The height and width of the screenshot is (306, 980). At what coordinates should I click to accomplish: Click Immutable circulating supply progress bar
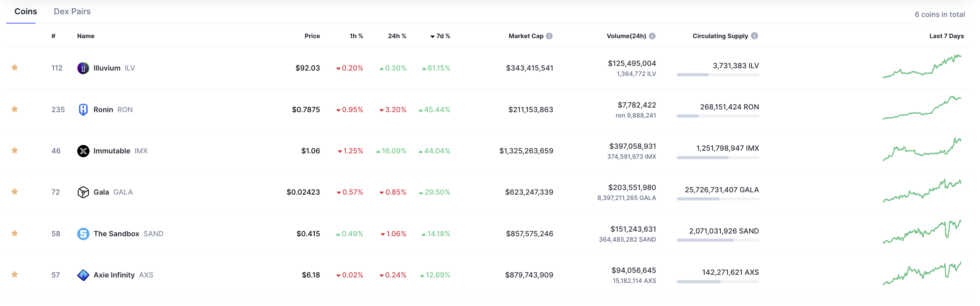point(718,158)
